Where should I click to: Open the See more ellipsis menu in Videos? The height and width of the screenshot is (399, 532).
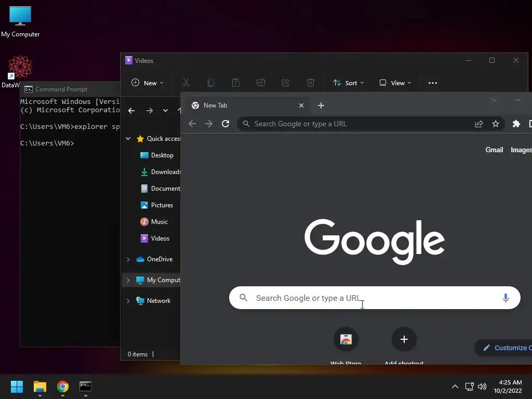[433, 83]
